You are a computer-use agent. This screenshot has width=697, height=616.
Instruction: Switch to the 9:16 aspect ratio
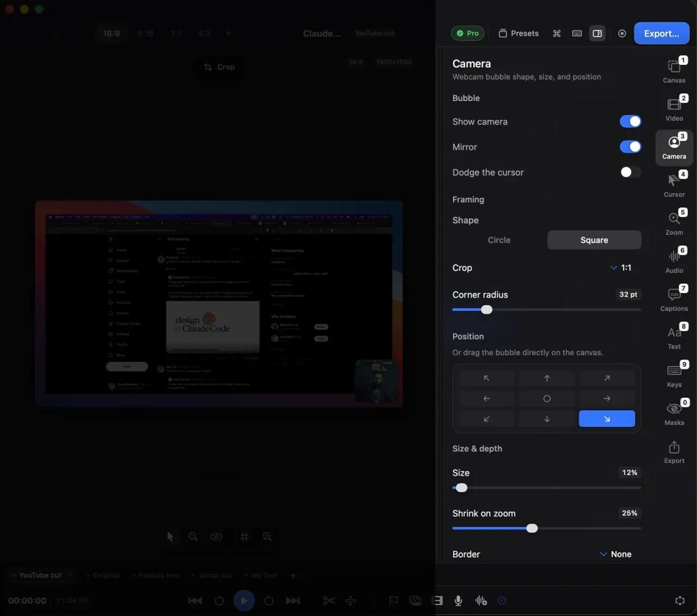(x=145, y=33)
